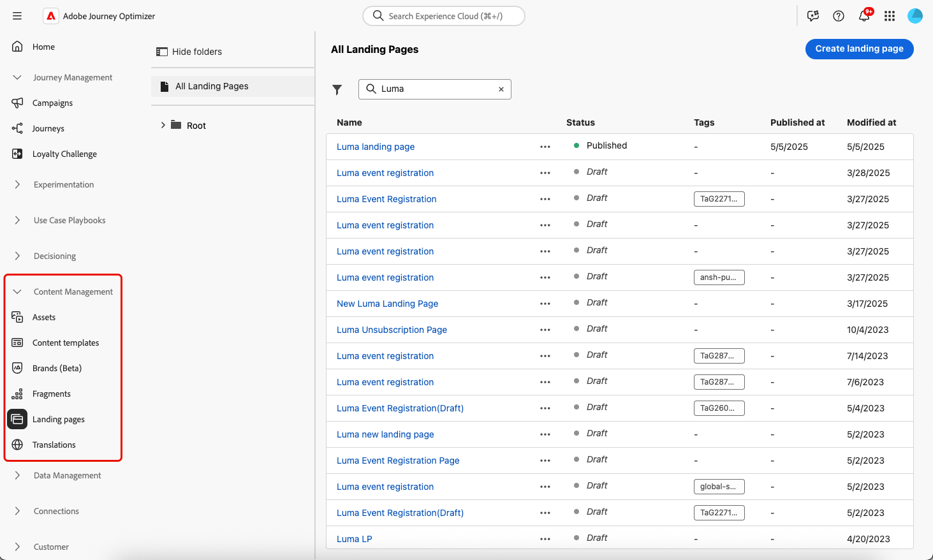Open the app switcher grid icon

(890, 16)
